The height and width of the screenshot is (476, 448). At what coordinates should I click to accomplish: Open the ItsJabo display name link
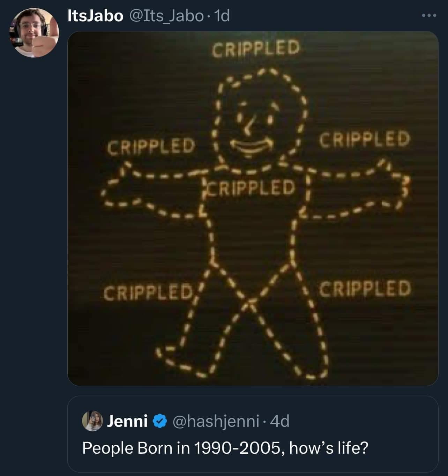click(x=95, y=16)
